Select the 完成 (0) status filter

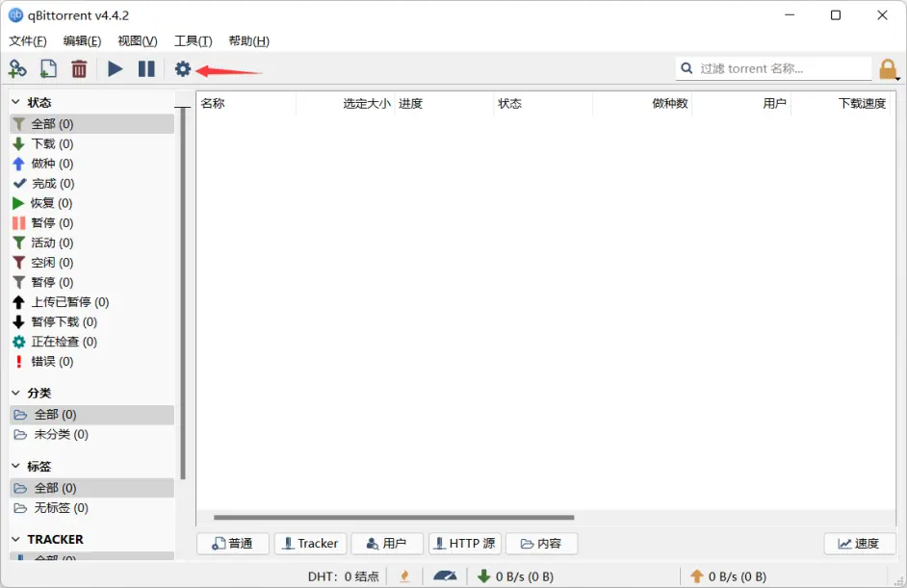tap(92, 183)
